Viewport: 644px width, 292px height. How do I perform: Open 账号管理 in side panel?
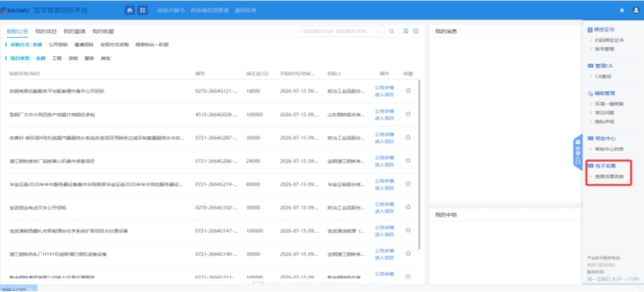coord(604,49)
